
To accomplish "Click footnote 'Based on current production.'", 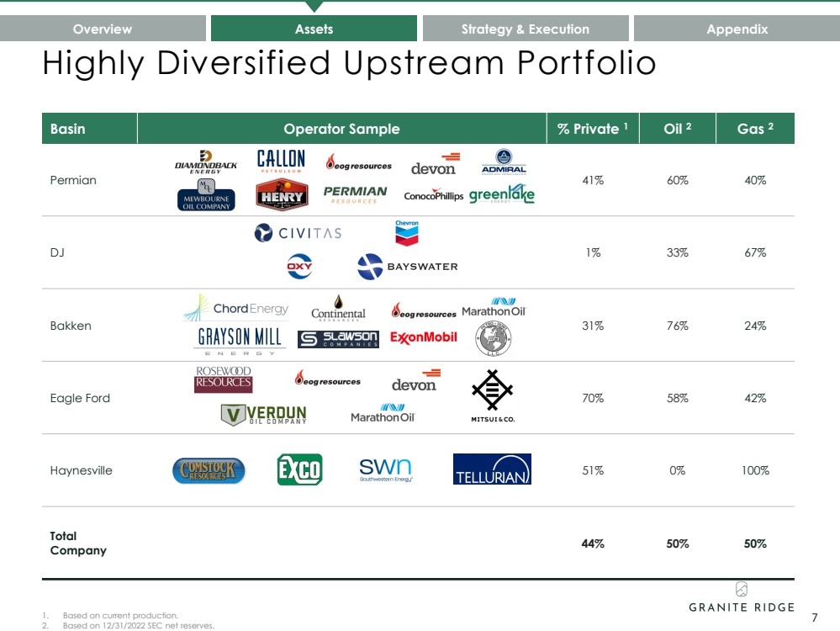I will [x=120, y=616].
